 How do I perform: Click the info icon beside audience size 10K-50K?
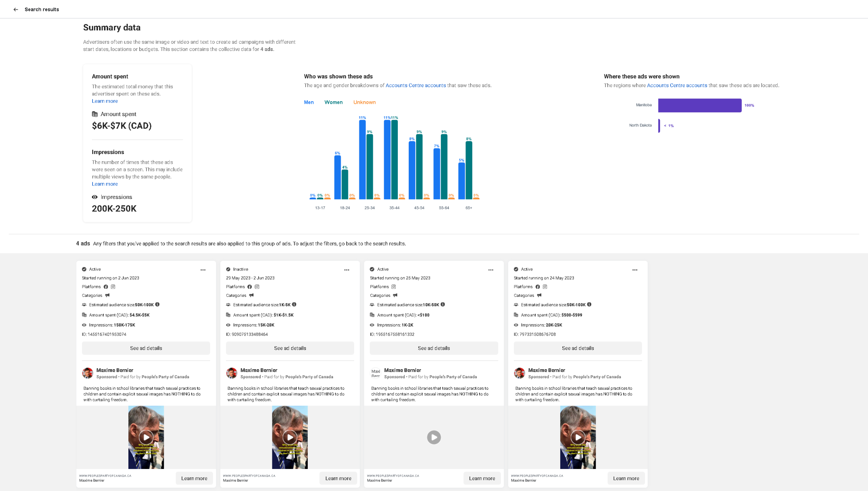(443, 304)
